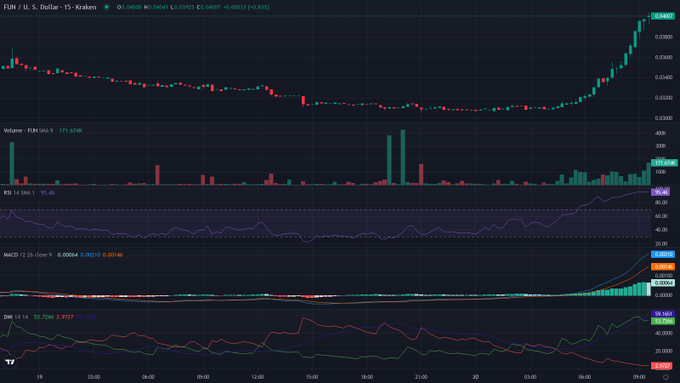Click the 60.00 RSI axis label

(x=661, y=216)
